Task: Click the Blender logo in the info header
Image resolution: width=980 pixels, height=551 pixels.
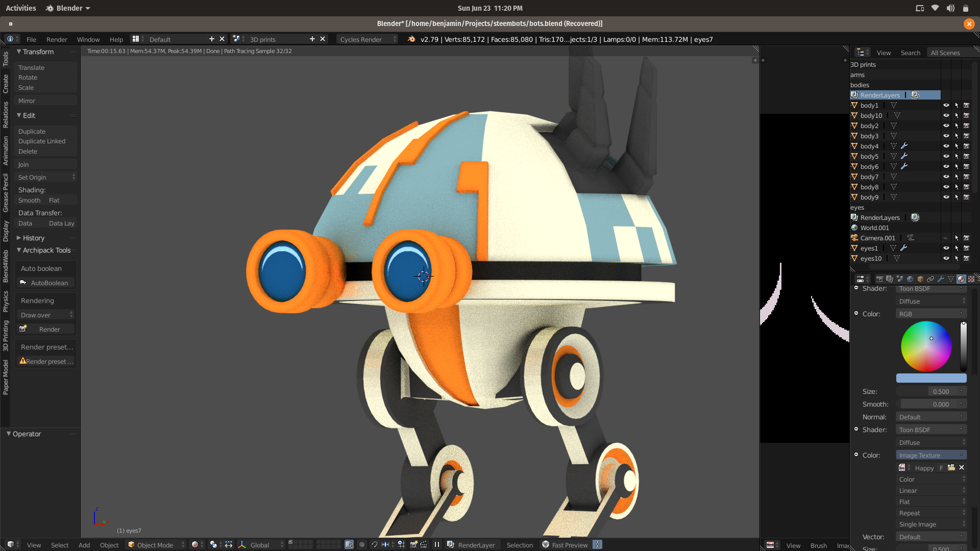Action: (411, 39)
